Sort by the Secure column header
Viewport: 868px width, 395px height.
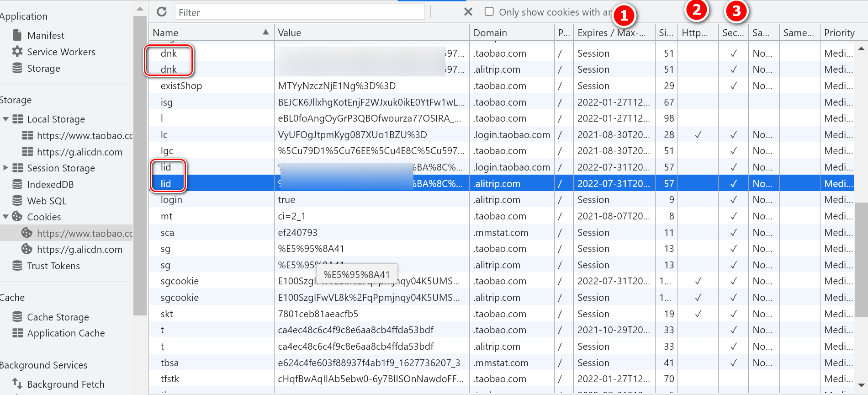tap(733, 33)
